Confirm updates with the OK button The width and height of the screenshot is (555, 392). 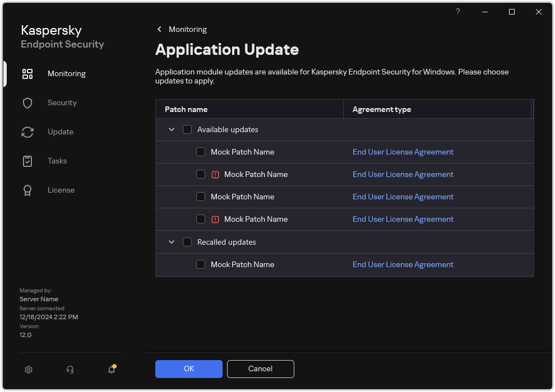pyautogui.click(x=188, y=369)
